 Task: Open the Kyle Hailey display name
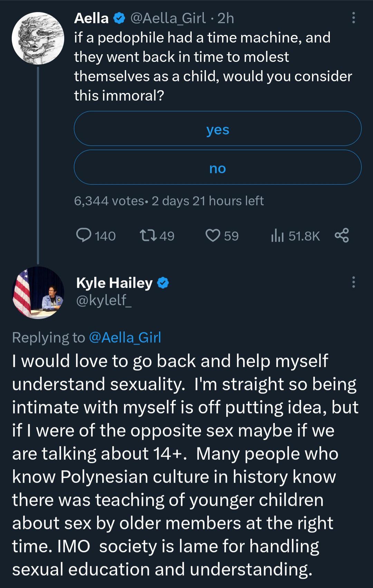(x=114, y=283)
